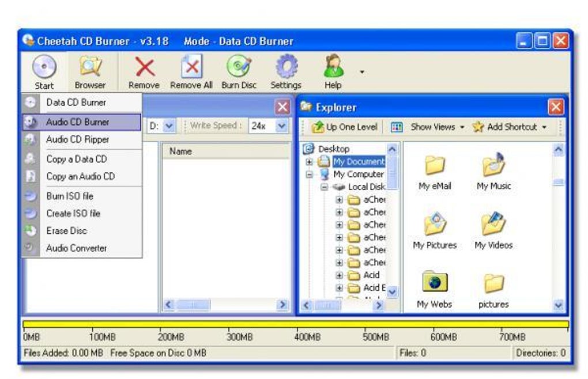This screenshot has height=379, width=588.
Task: Click Files: 0 status entry
Action: 413,353
